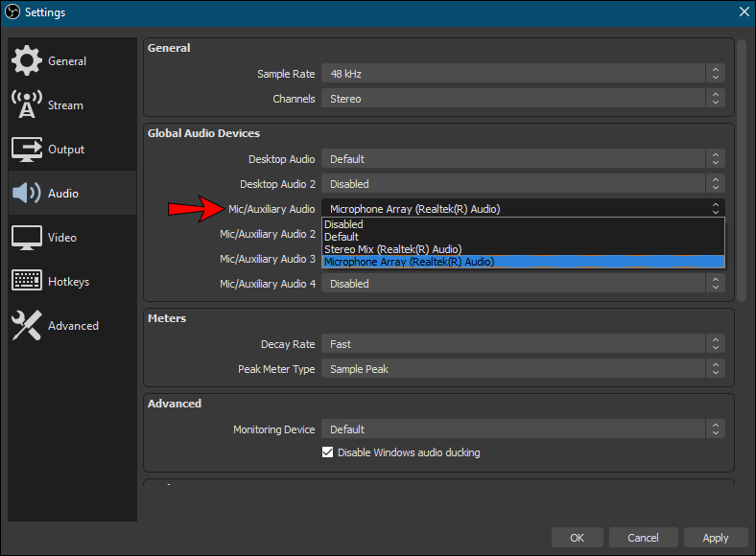Select Stereo Mix (Realtek(R) Audio) option
This screenshot has height=556, width=756.
click(x=392, y=249)
